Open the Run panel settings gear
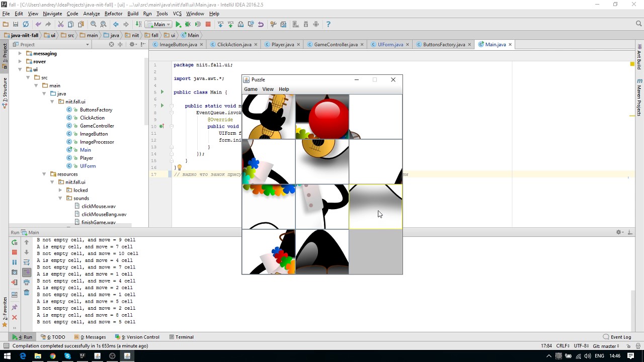The height and width of the screenshot is (362, 644). point(619,232)
